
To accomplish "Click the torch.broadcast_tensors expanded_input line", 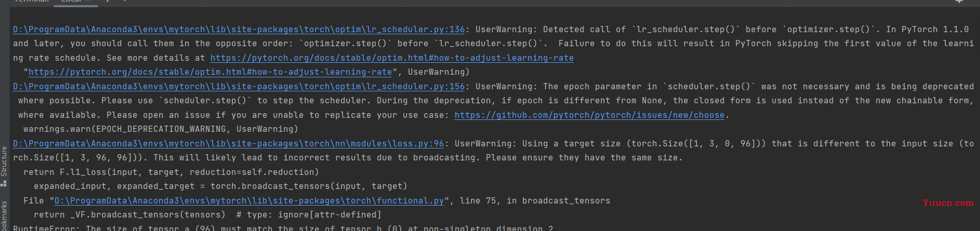I will 220,186.
